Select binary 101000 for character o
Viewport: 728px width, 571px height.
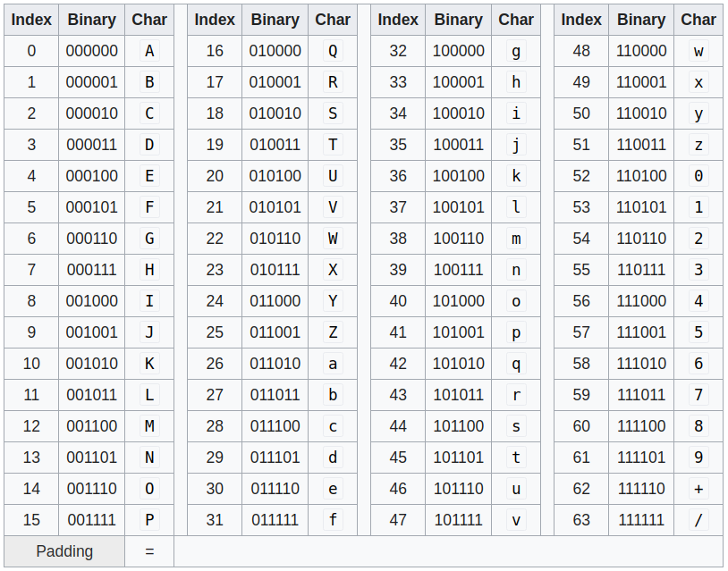[x=458, y=301]
